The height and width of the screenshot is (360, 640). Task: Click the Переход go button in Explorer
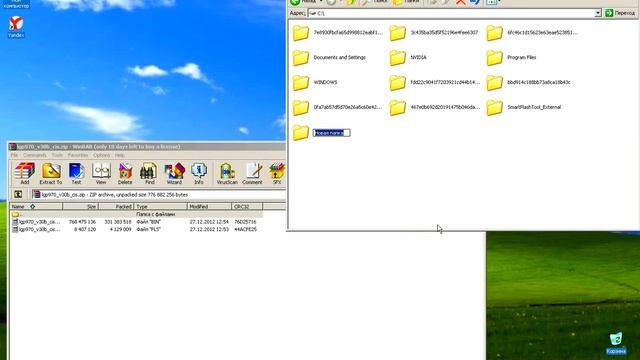coord(620,13)
